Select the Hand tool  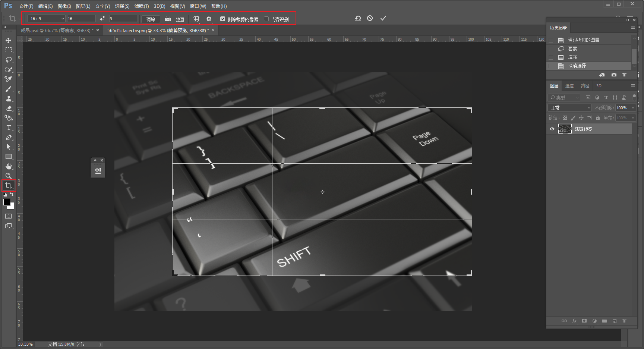[8, 166]
